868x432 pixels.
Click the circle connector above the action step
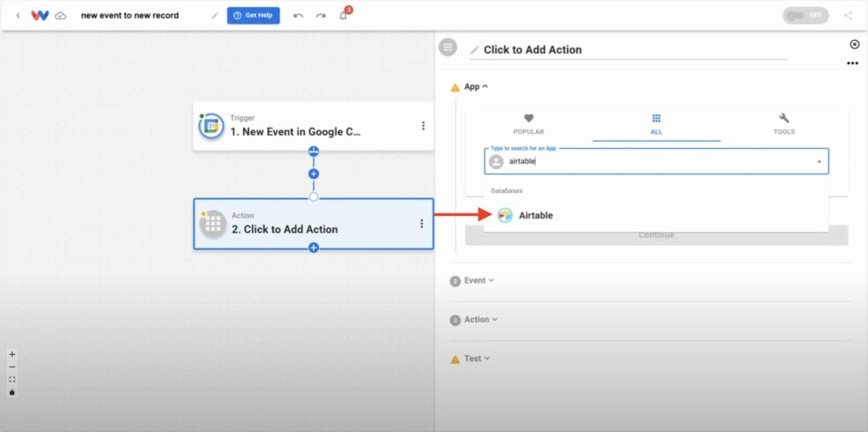tap(314, 197)
